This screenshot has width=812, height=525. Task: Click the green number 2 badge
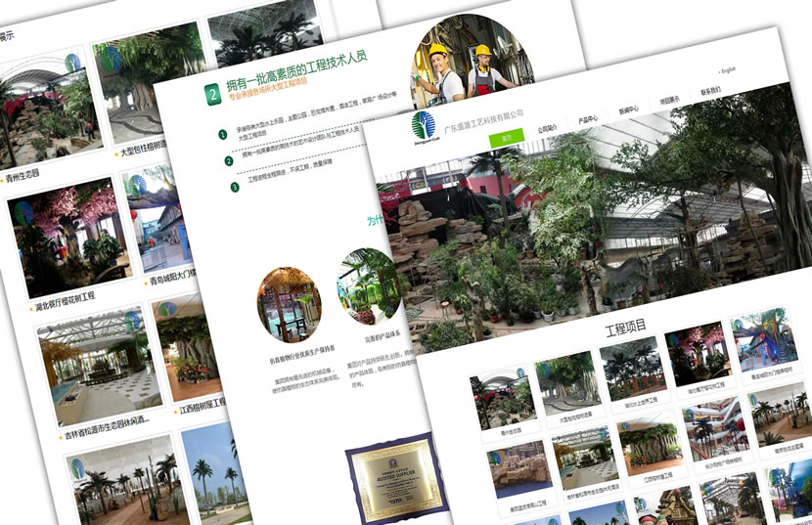coord(213,95)
